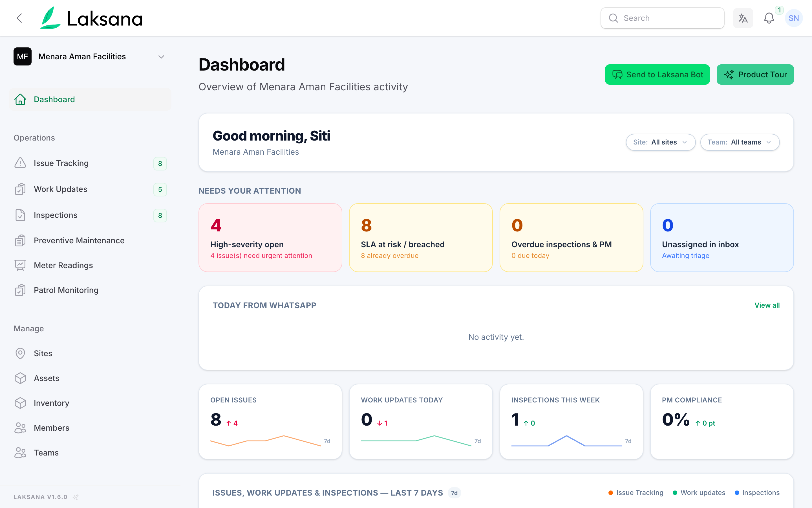812x508 pixels.
Task: Click the Patrol Monitoring clipboard icon
Action: tap(20, 290)
